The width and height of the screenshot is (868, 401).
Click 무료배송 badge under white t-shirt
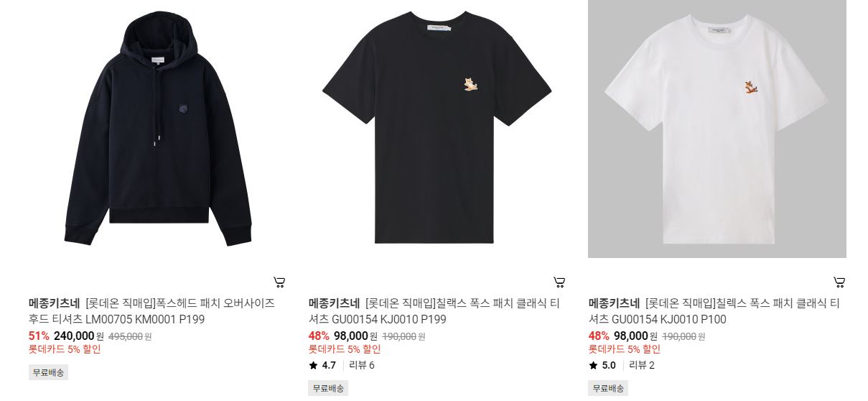[x=608, y=388]
